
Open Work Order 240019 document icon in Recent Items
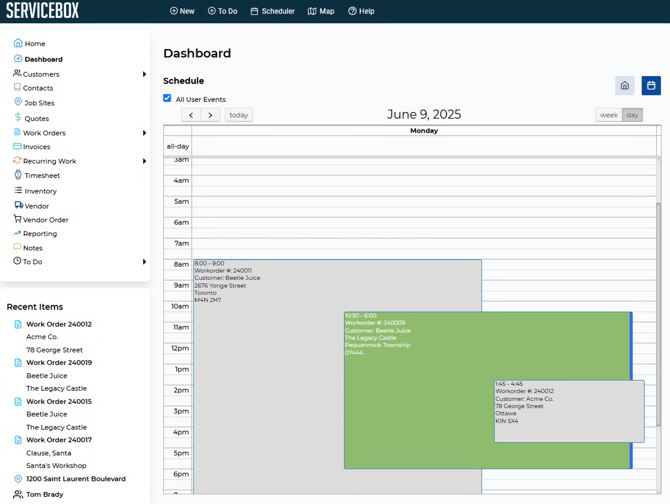18,363
